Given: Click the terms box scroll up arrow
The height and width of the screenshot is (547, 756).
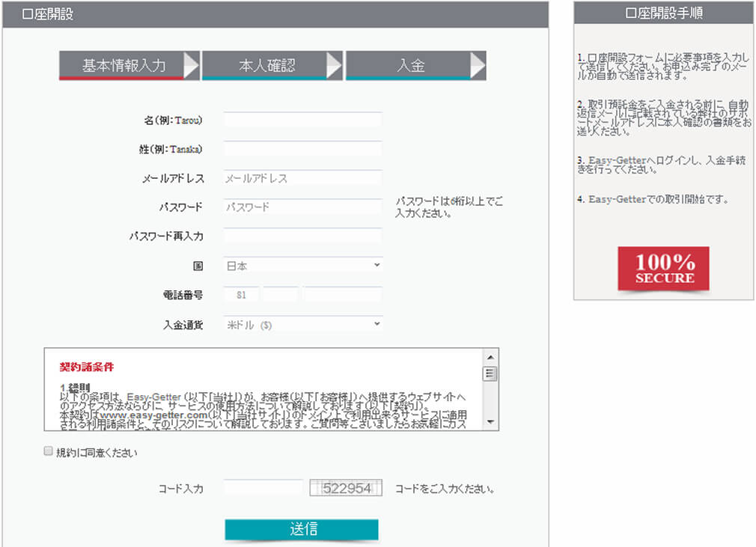Looking at the screenshot, I should point(490,357).
